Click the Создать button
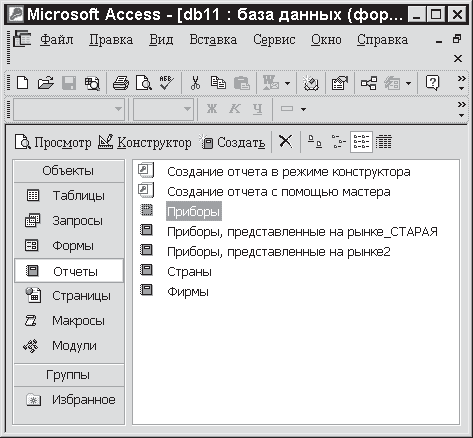Image resolution: width=473 pixels, height=438 pixels. click(x=233, y=142)
